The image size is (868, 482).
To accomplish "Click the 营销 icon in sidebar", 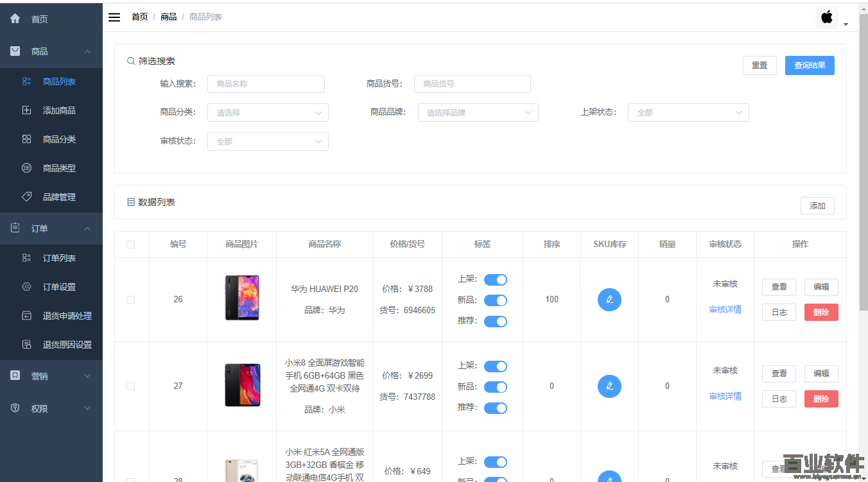I will point(15,375).
